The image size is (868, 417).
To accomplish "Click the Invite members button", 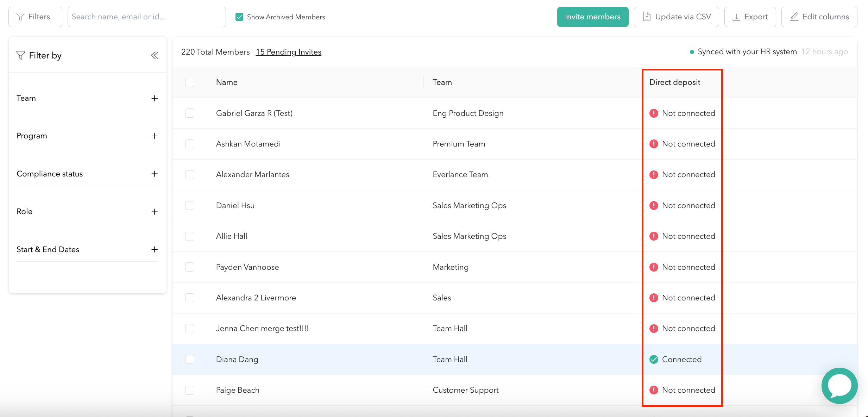I will click(592, 17).
